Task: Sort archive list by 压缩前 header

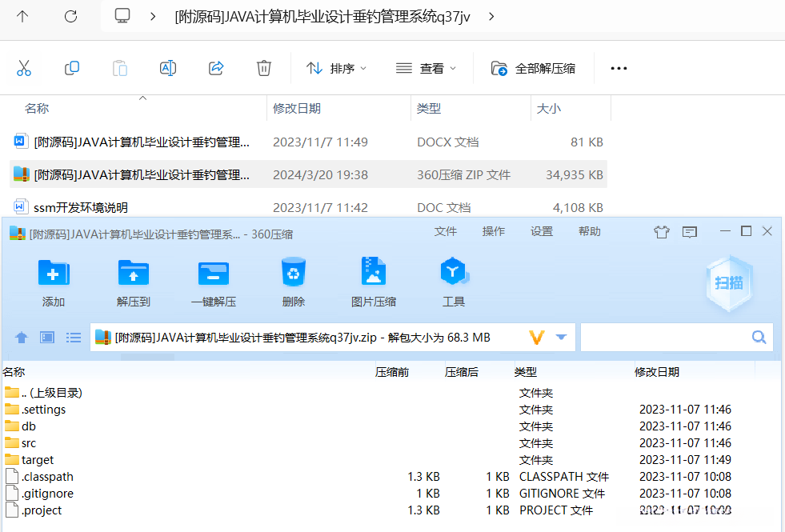Action: pyautogui.click(x=392, y=372)
